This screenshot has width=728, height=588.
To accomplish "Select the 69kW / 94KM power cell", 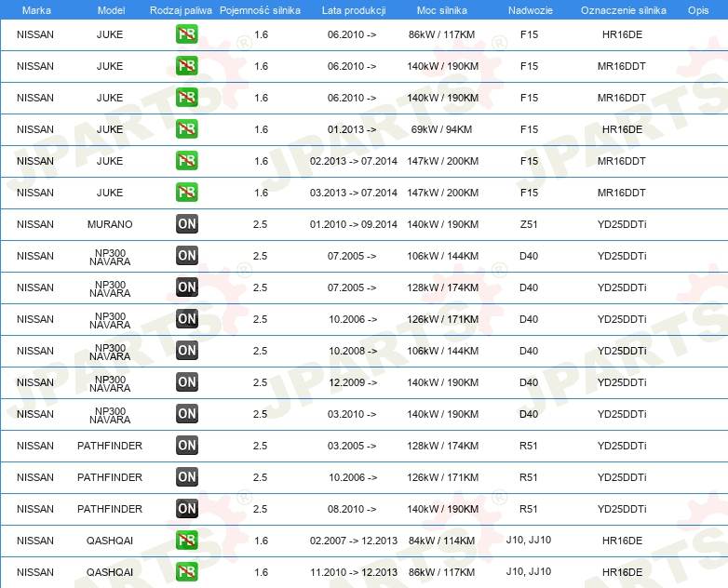I will [x=441, y=129].
